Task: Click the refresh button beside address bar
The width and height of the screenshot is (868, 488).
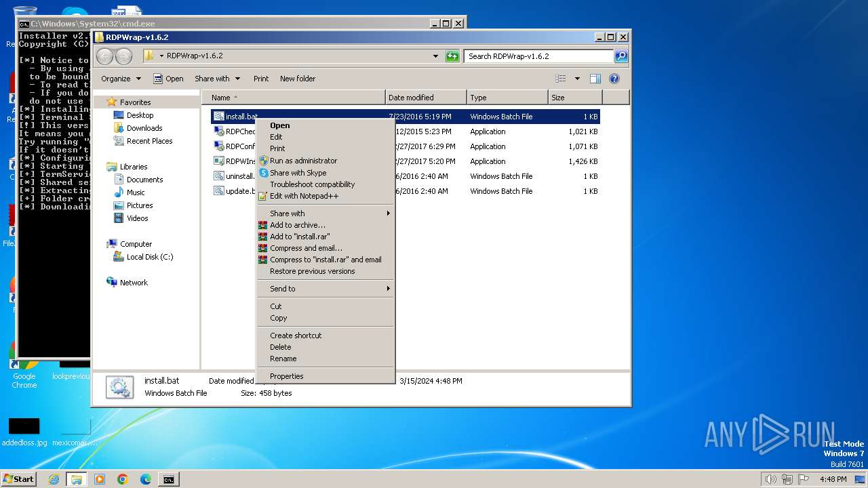Action: tap(452, 56)
